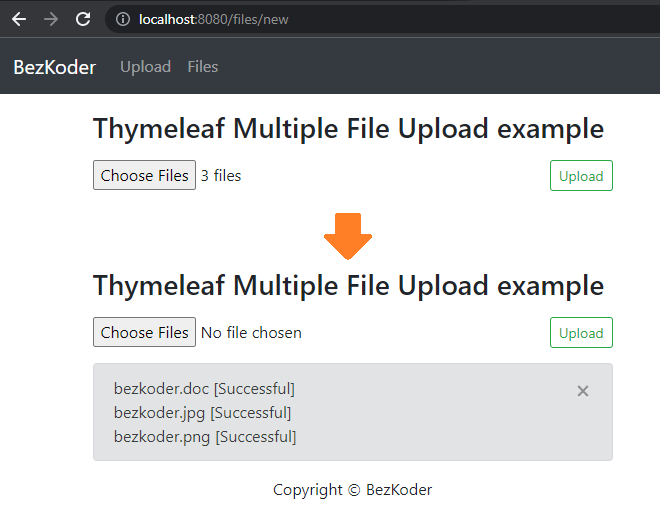Viewport: 660px width, 510px height.
Task: Dismiss the upload results alert
Action: [583, 391]
